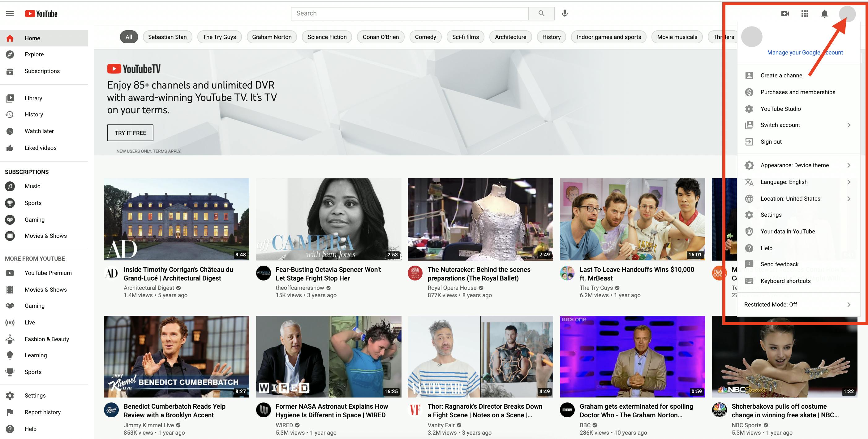Select the Sebastian Stan chip
Screen dimensions: 868x439
[167, 37]
